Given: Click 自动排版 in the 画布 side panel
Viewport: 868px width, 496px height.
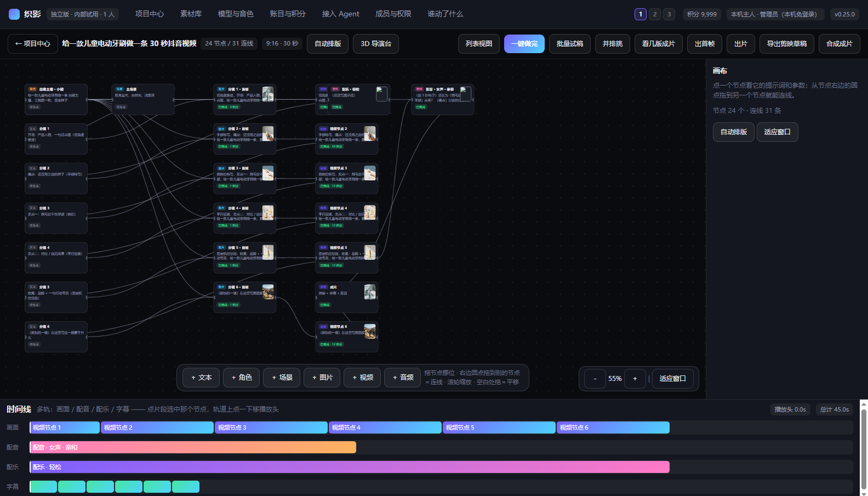Looking at the screenshot, I should pyautogui.click(x=734, y=132).
